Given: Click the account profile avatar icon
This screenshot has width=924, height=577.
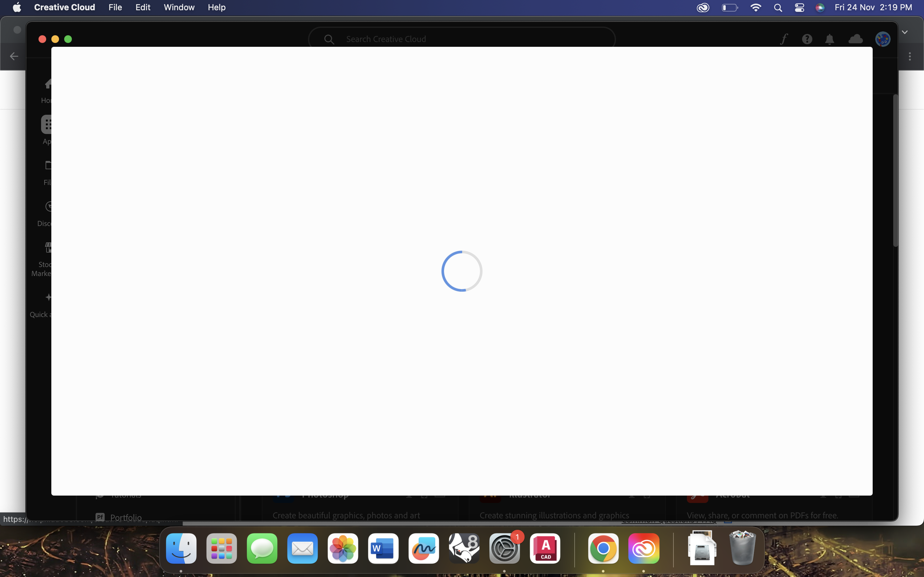Looking at the screenshot, I should (x=883, y=38).
